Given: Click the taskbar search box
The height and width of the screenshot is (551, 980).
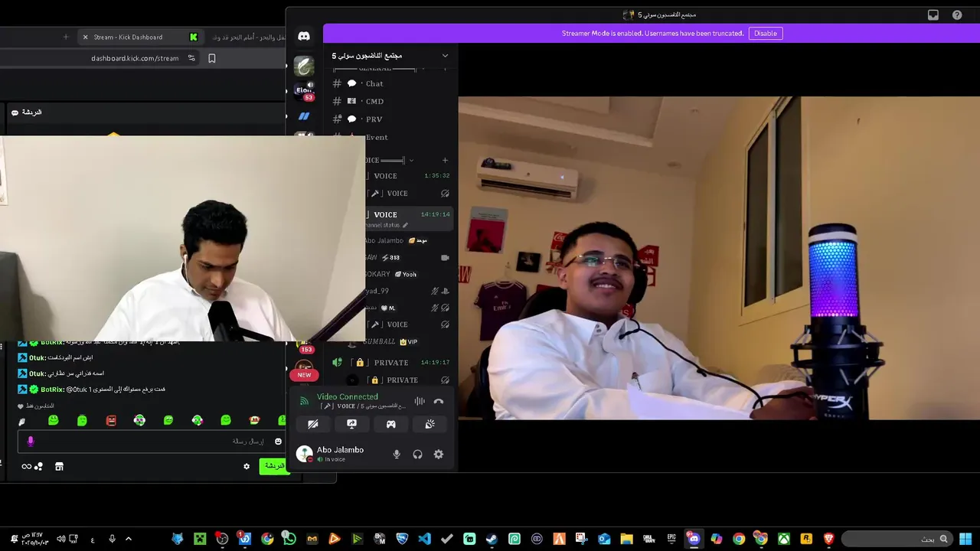Looking at the screenshot, I should click(x=897, y=539).
